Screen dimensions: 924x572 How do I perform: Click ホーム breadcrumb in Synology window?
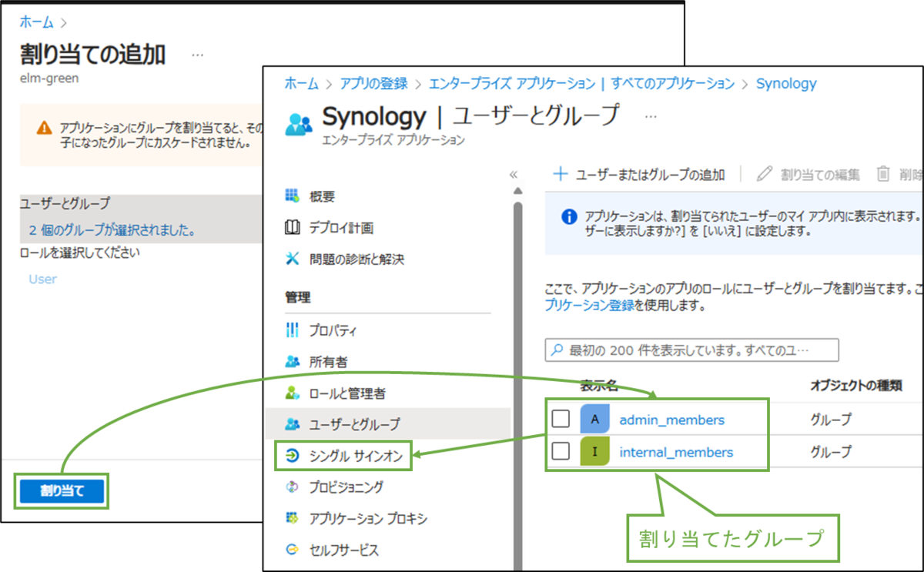coord(301,83)
